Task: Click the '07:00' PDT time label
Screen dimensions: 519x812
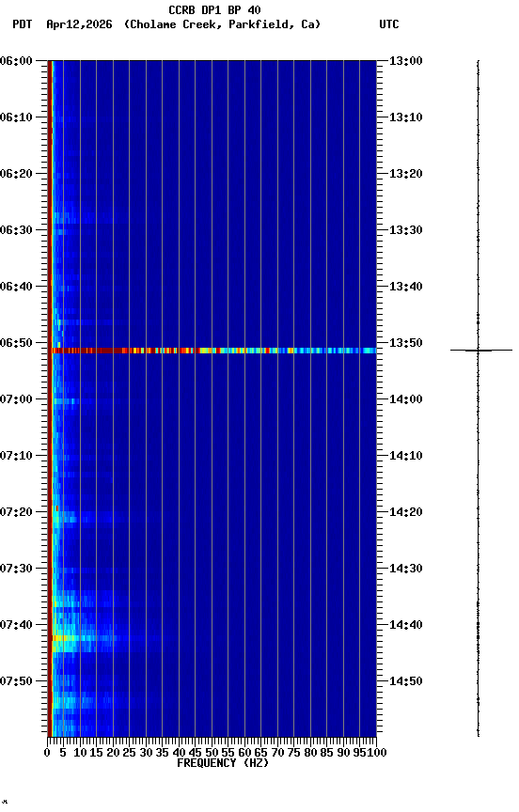Action: [x=16, y=399]
